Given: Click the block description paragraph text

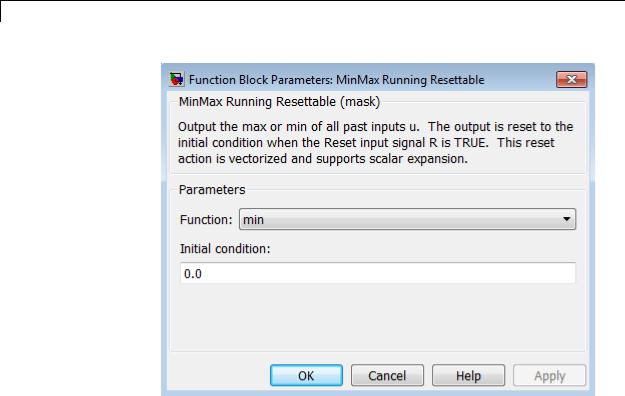Looking at the screenshot, I should point(375,142).
